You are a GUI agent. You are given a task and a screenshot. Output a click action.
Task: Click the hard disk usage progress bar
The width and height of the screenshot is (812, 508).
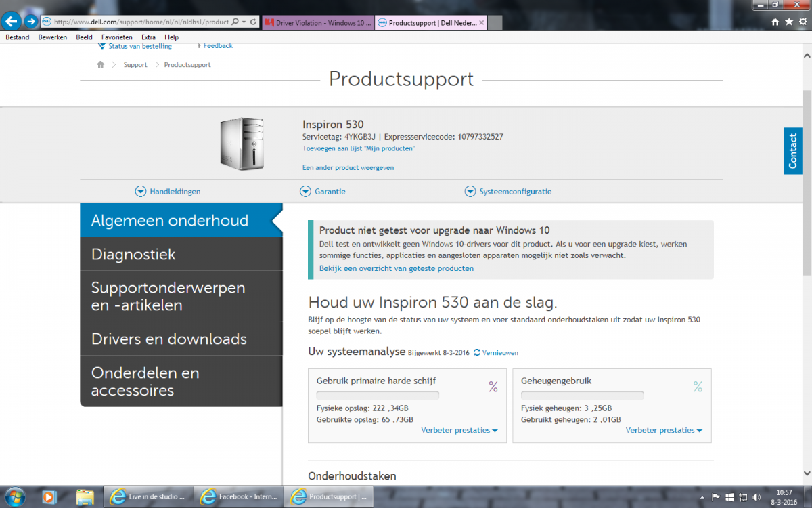(378, 395)
